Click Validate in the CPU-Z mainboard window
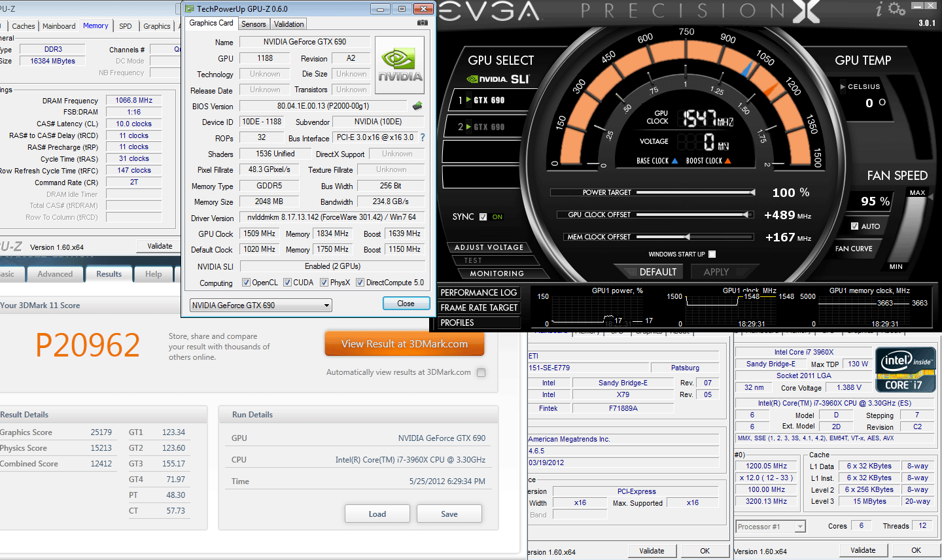 652,551
